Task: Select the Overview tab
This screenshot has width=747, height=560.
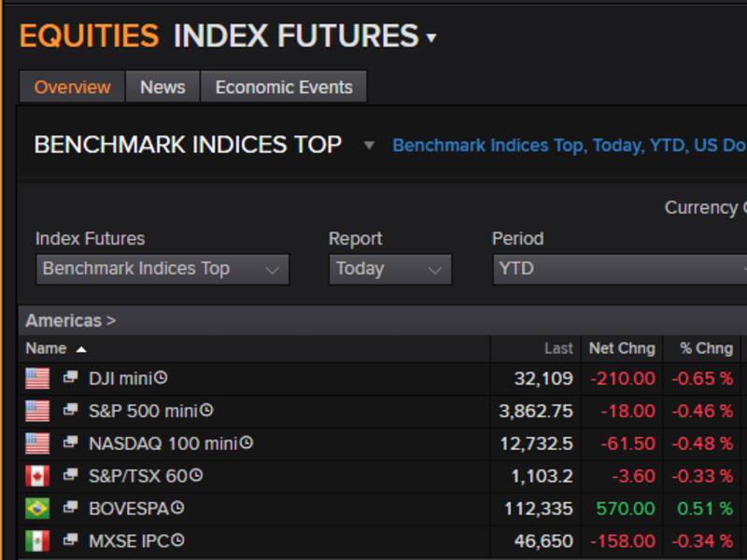Action: pos(72,87)
